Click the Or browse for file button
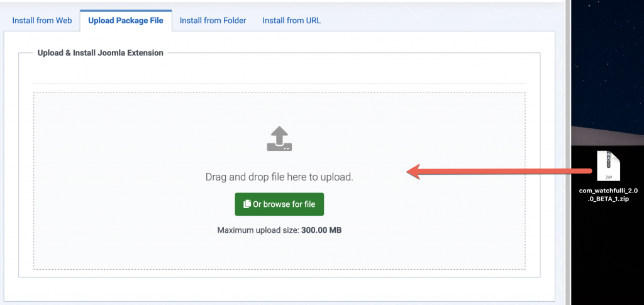The height and width of the screenshot is (305, 644). [279, 204]
